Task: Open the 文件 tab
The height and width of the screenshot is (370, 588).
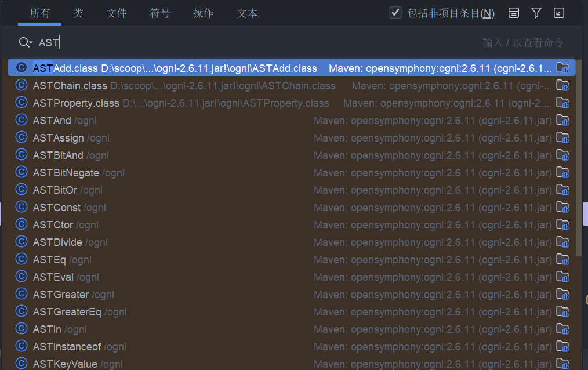Action: (117, 13)
